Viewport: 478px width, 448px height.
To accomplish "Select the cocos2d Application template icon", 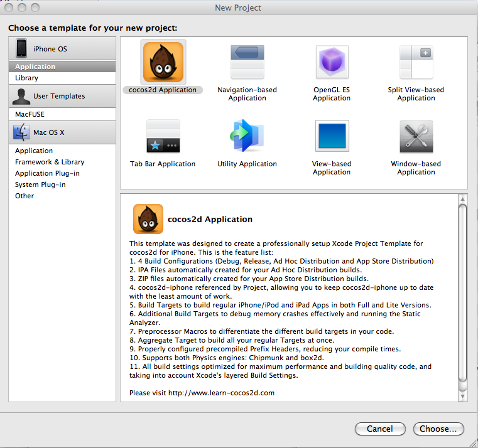I will tap(163, 62).
